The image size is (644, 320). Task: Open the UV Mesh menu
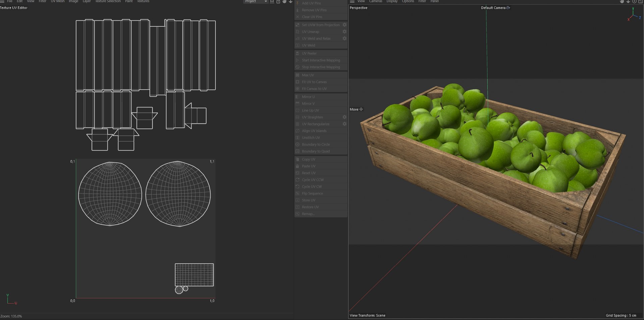[x=58, y=1]
